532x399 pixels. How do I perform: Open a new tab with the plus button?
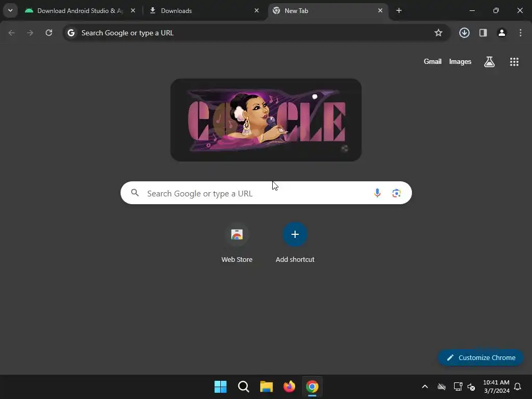pyautogui.click(x=399, y=10)
